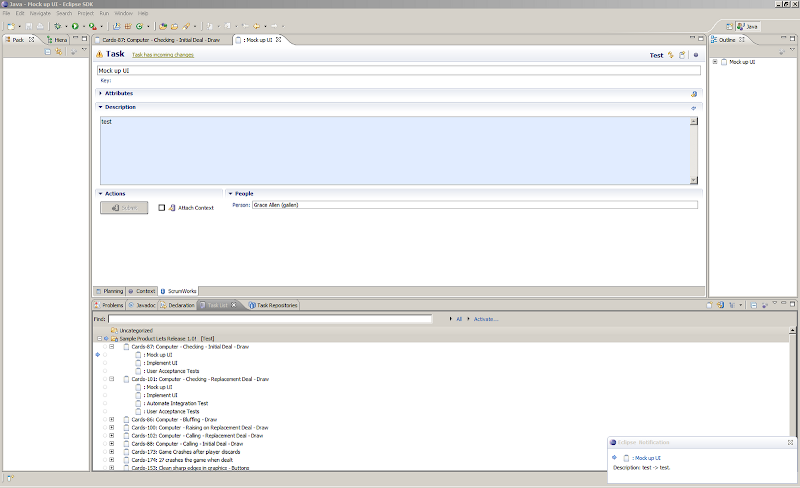Expand the Attributes section

[100, 93]
